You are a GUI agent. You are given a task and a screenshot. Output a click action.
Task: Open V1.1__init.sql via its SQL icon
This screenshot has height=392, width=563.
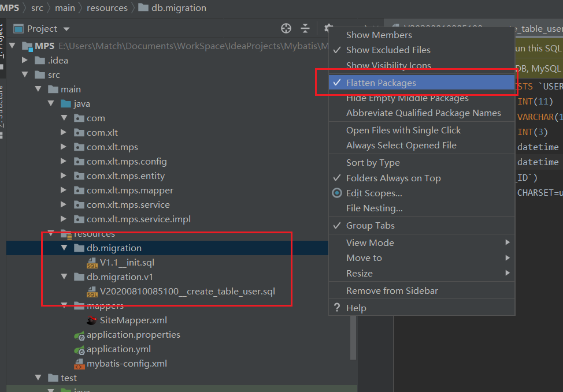click(x=92, y=262)
